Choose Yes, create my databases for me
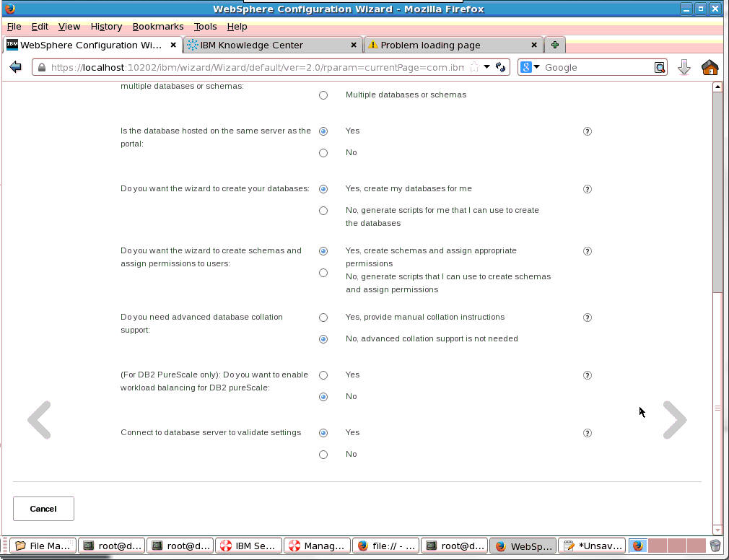 coord(323,189)
